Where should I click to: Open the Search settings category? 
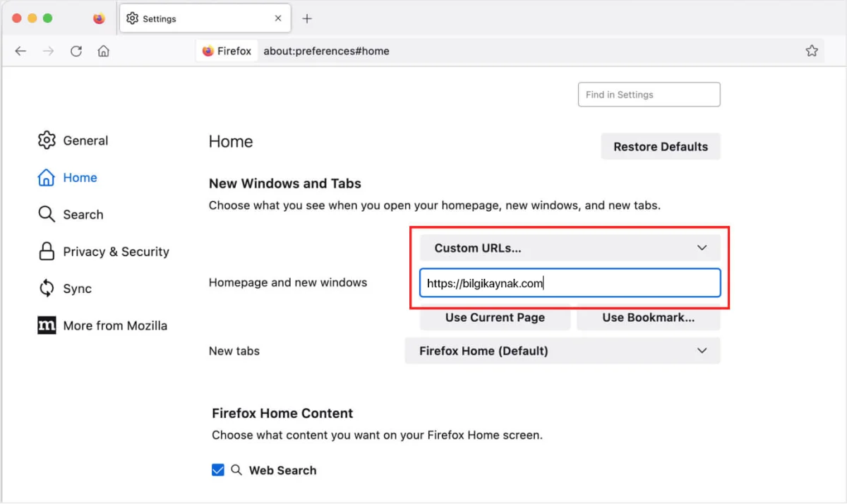71,215
